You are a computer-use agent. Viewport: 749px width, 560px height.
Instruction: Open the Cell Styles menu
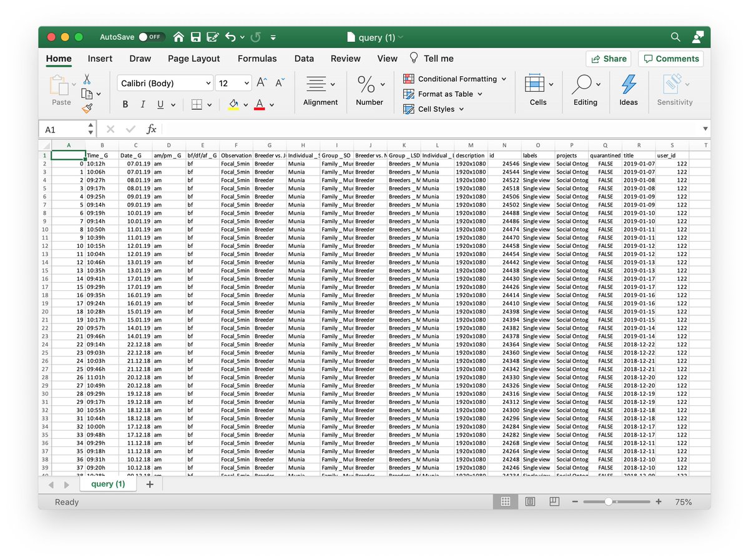[434, 109]
